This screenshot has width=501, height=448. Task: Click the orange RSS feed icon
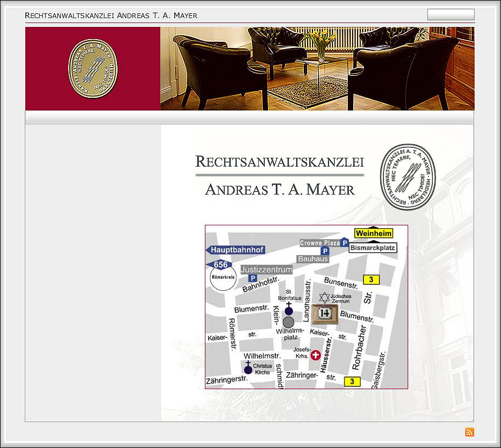[469, 432]
